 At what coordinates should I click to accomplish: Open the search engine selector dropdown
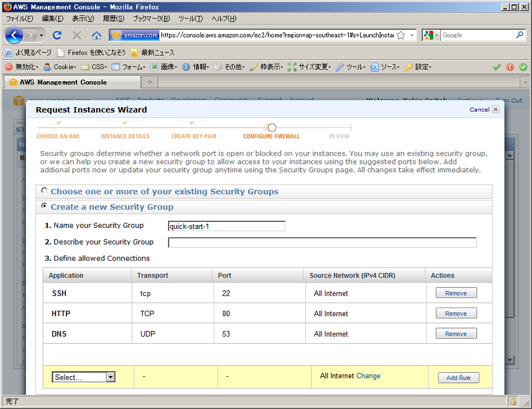point(431,35)
